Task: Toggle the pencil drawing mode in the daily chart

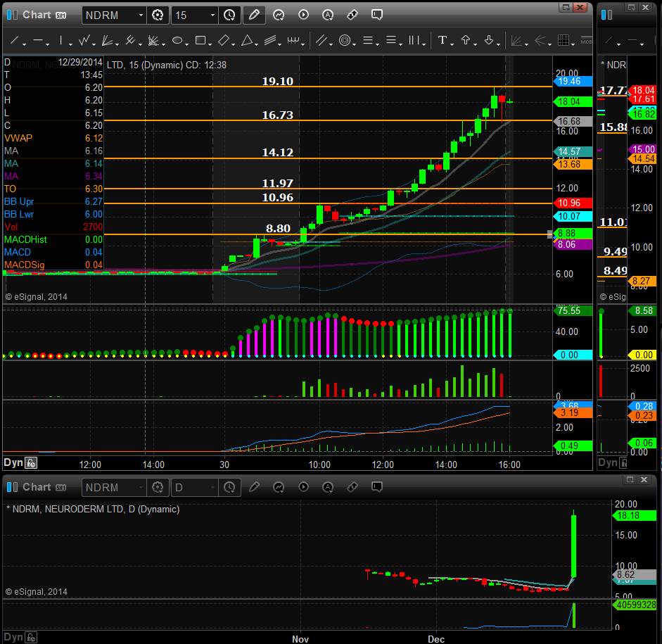Action: click(254, 487)
